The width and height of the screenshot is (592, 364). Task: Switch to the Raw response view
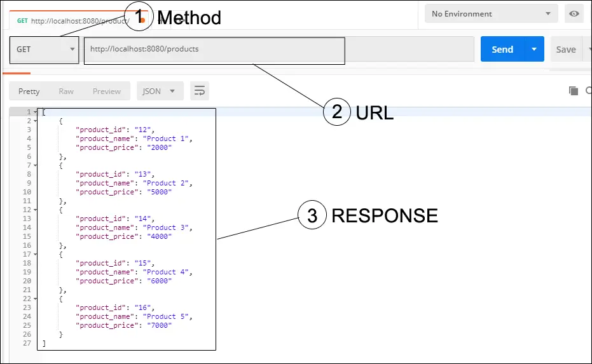pyautogui.click(x=66, y=91)
